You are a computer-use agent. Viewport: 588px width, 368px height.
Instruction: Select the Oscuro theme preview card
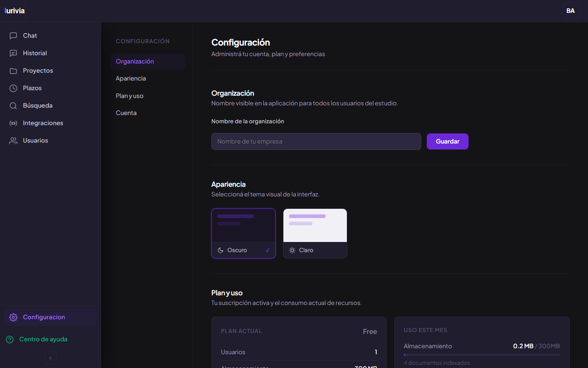[x=243, y=234]
